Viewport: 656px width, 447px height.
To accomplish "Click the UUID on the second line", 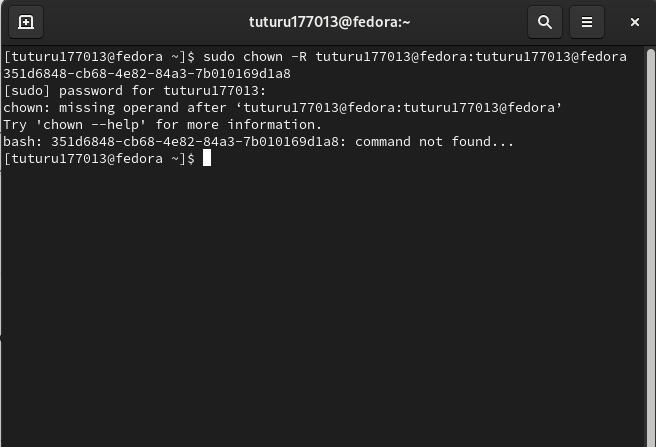I will click(x=147, y=74).
